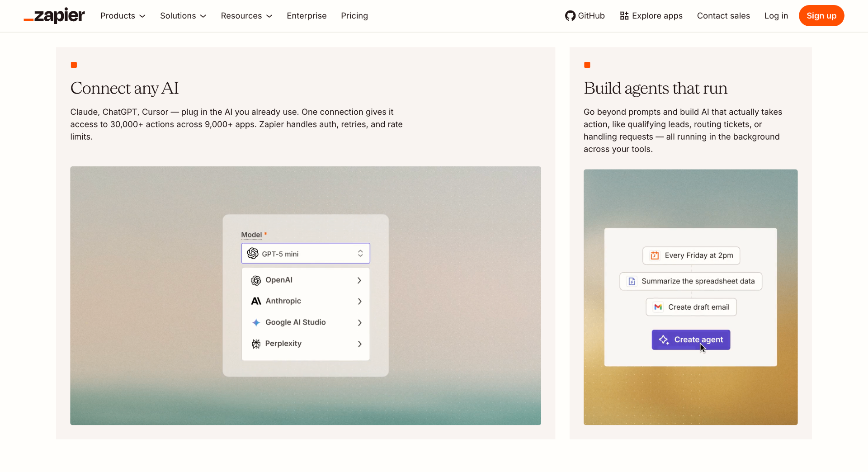Click the Explore apps link
The width and height of the screenshot is (868, 472).
pos(651,16)
